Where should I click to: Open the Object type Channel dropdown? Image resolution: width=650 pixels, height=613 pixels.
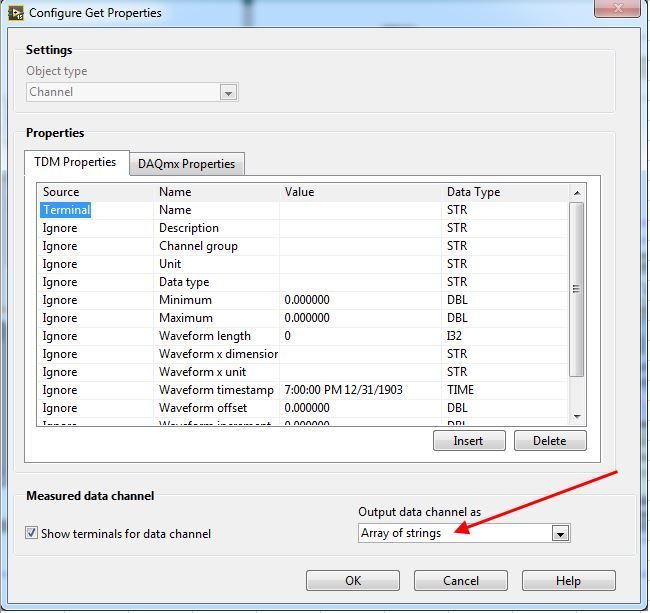click(228, 92)
